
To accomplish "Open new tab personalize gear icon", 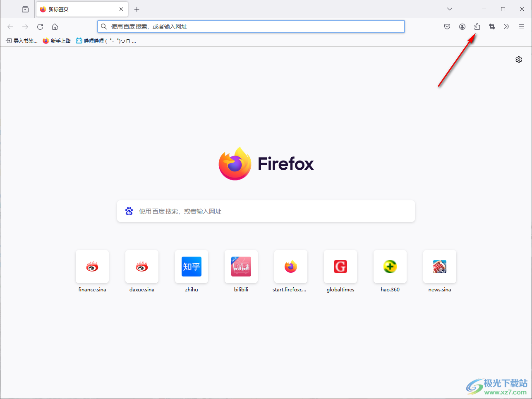I will 519,60.
